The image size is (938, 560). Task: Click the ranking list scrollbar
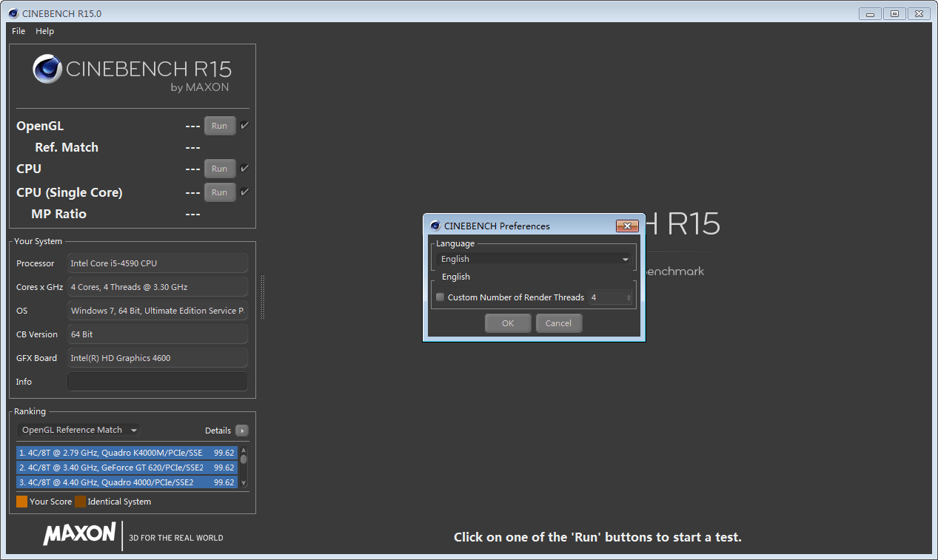244,467
